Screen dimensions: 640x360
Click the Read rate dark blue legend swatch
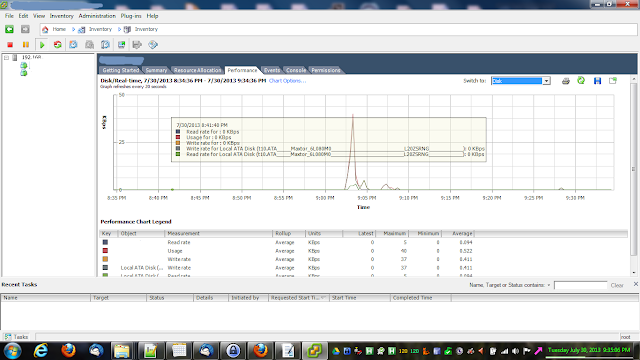[x=105, y=242]
